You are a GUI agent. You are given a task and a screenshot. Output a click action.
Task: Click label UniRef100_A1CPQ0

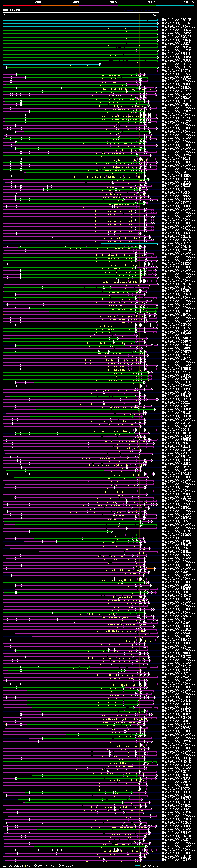(177, 192)
